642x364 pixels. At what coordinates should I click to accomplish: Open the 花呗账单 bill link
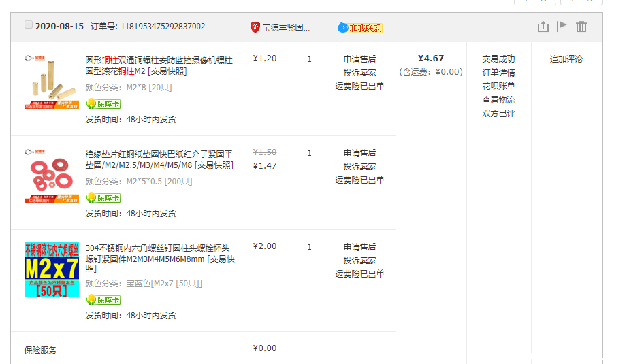[x=498, y=86]
